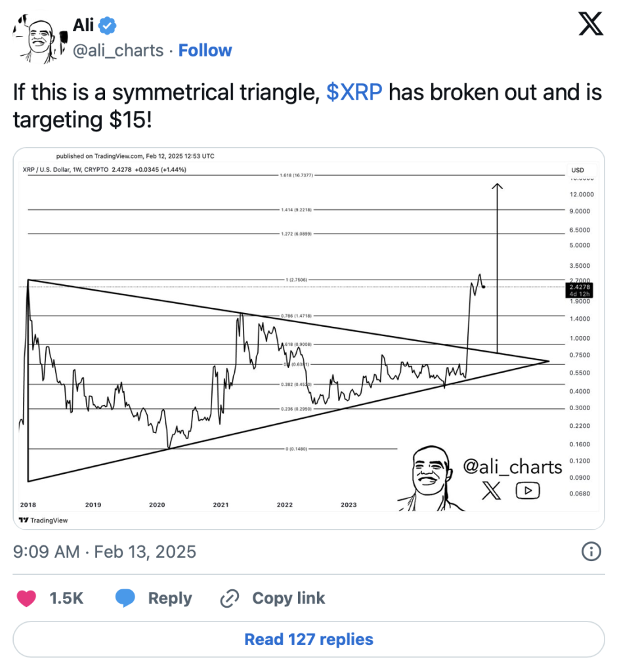This screenshot has height=672, width=619.
Task: Open the @ali_charts handle in the header
Action: (x=117, y=51)
